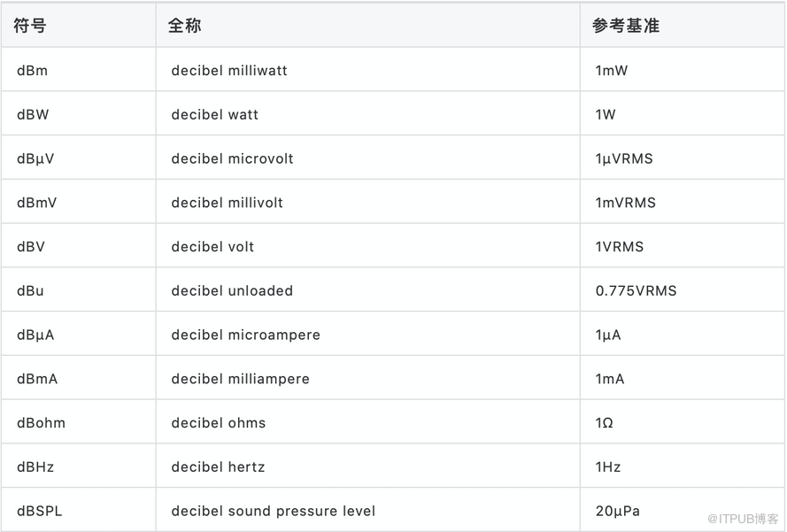
Task: Click "decibel sound pressure level" text
Action: [x=273, y=511]
